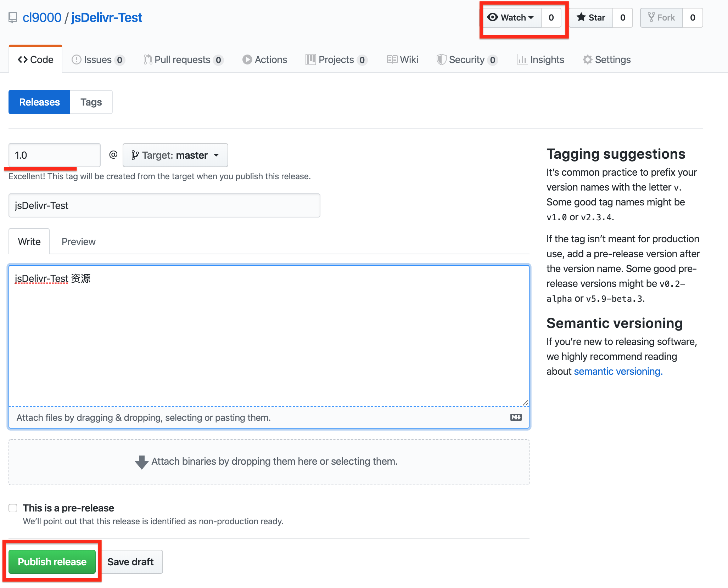The image size is (728, 588).
Task: Click the down arrow attach binaries icon
Action: pyautogui.click(x=141, y=462)
